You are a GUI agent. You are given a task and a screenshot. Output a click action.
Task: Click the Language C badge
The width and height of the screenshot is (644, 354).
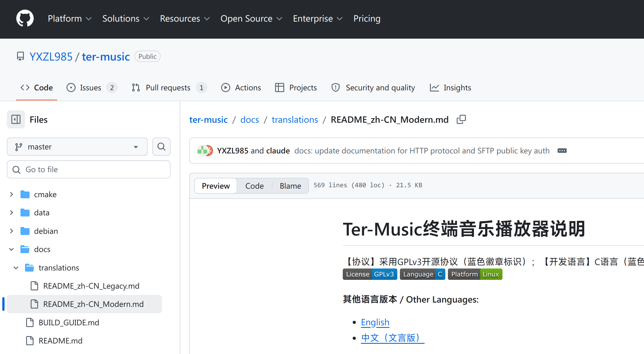pos(422,274)
